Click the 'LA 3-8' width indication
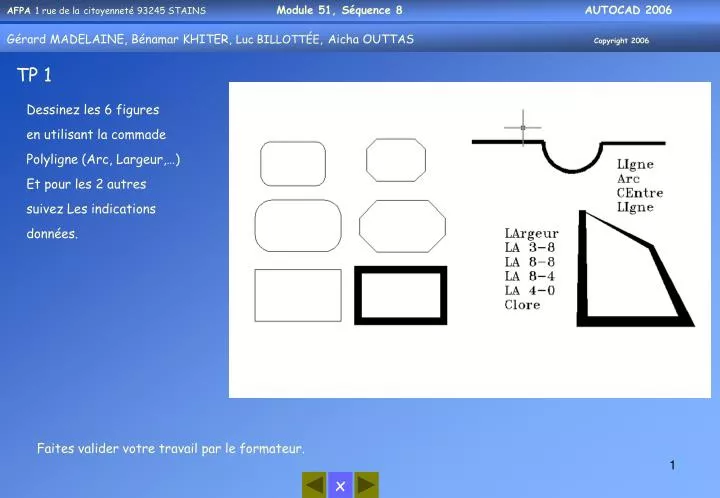This screenshot has height=498, width=720. click(x=529, y=247)
